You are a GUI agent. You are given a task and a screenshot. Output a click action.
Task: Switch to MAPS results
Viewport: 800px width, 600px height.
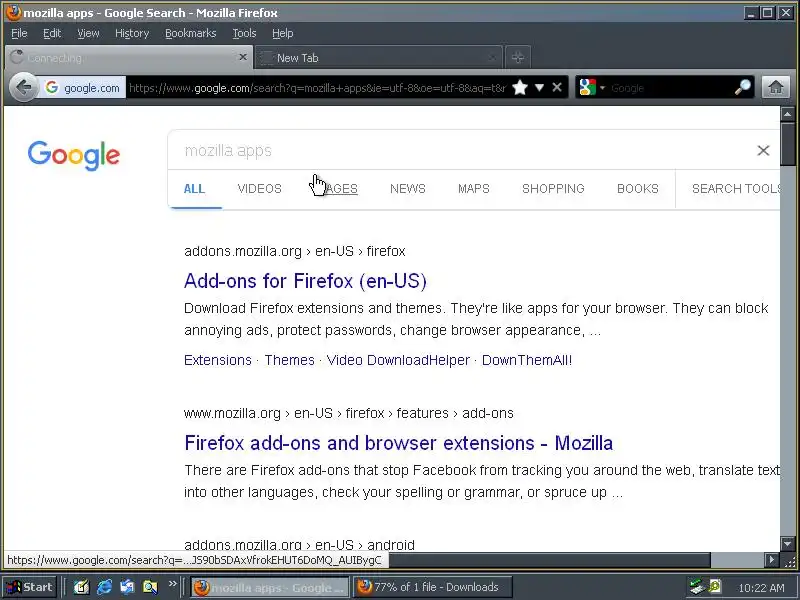click(x=473, y=189)
